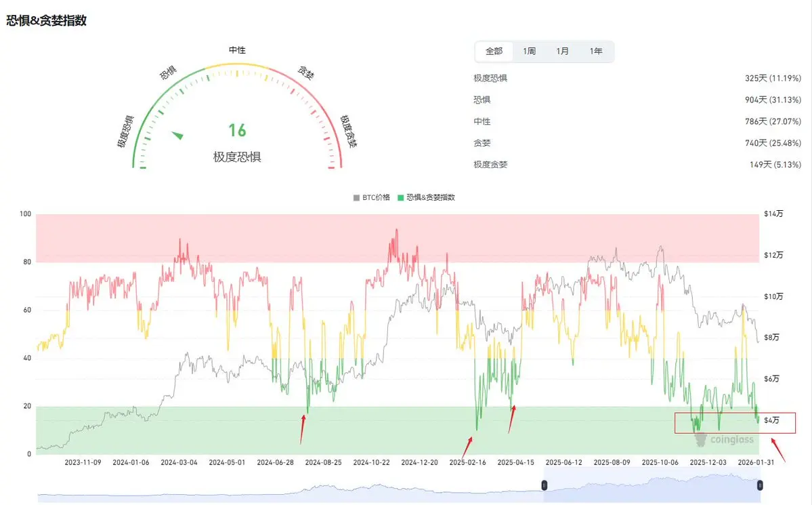Click the 极度贪婪 row in the stats list
This screenshot has height=505, width=812.
click(x=637, y=165)
